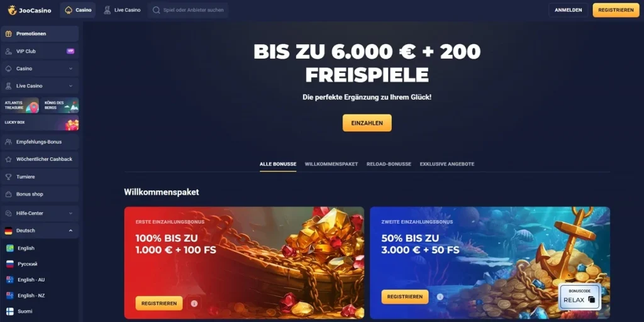644x322 pixels.
Task: Click the Einzahlen button
Action: [367, 123]
